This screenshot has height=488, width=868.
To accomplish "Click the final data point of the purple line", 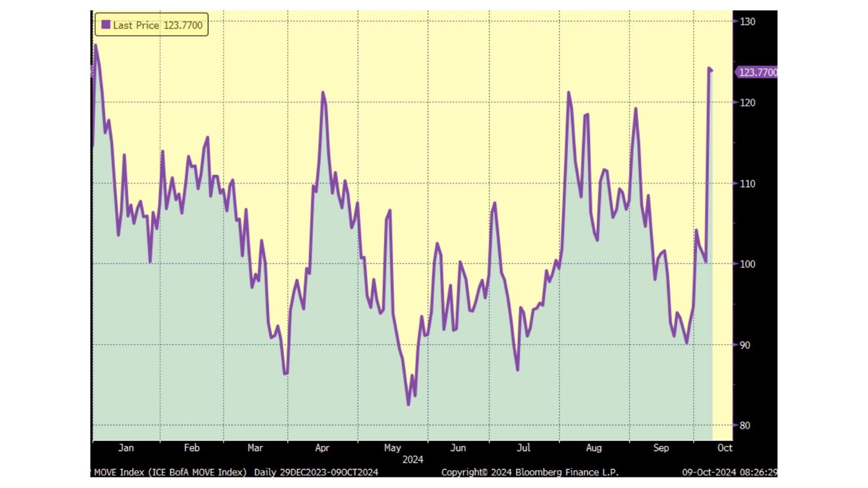I will pyautogui.click(x=712, y=70).
